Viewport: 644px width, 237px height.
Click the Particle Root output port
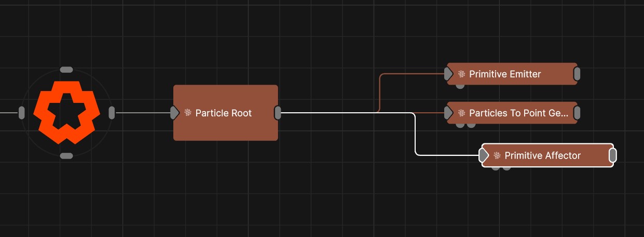[278, 112]
